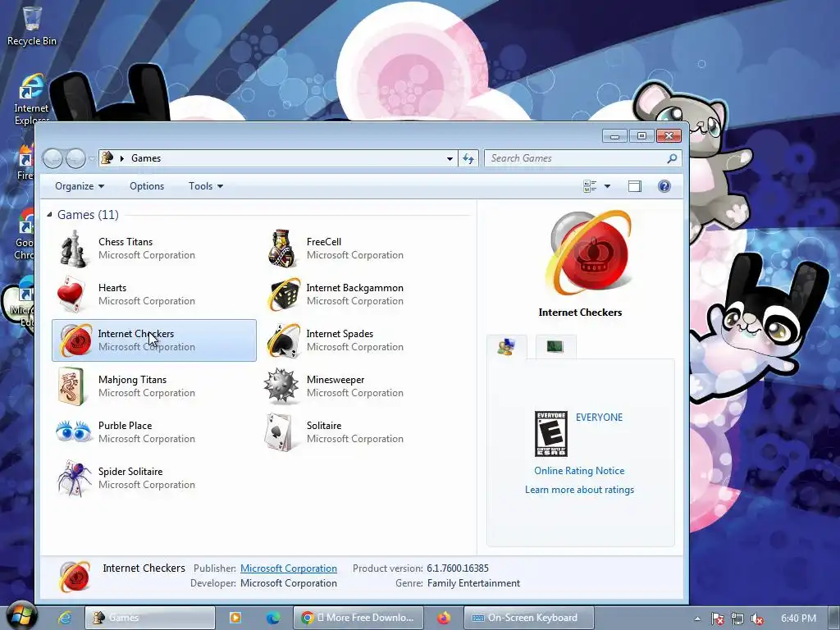Select the Internet Checkers icon in list
Screen dimensions: 840x630
point(75,340)
